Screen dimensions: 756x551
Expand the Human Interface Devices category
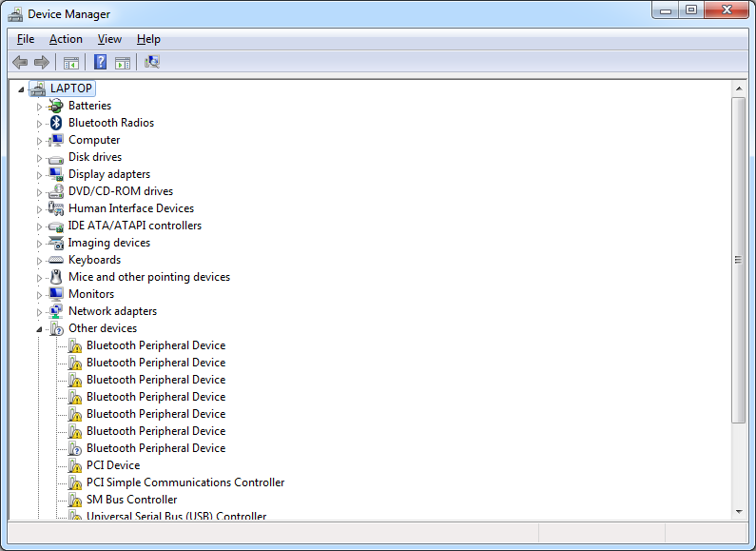40,209
